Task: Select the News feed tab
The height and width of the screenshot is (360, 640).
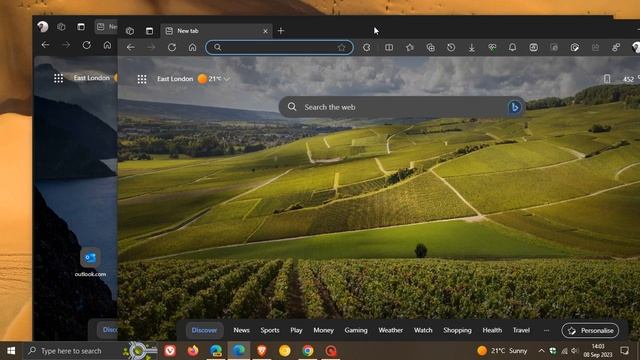Action: [241, 330]
